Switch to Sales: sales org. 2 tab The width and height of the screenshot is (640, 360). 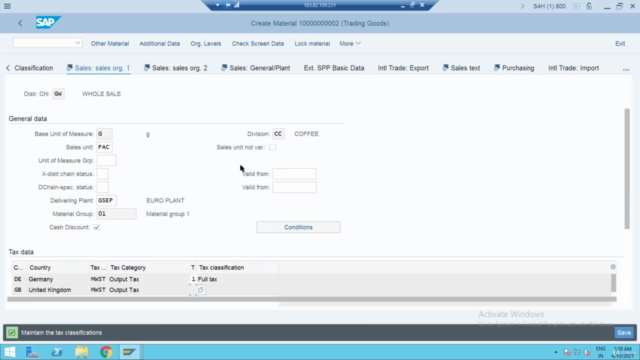point(176,68)
